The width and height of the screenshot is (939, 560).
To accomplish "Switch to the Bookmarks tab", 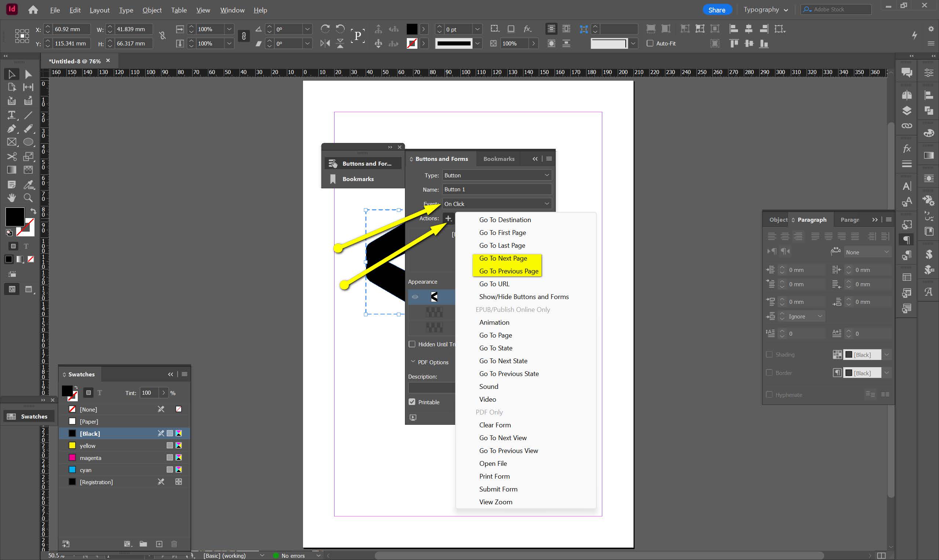I will point(498,159).
